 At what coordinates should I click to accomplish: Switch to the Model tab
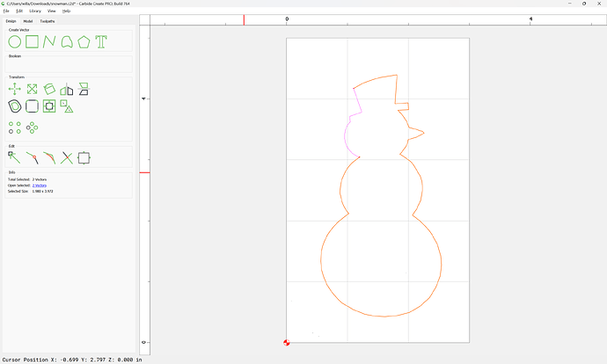[28, 20]
